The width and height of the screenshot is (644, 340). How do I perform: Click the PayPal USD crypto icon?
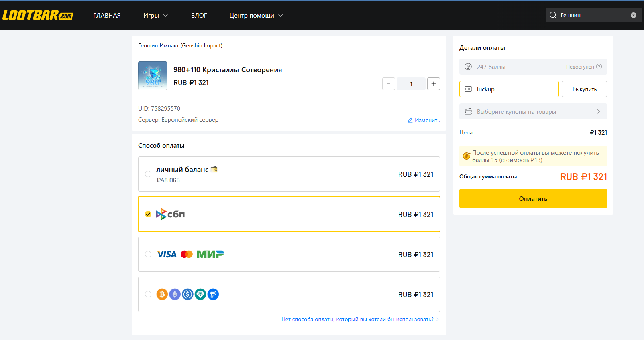(213, 294)
